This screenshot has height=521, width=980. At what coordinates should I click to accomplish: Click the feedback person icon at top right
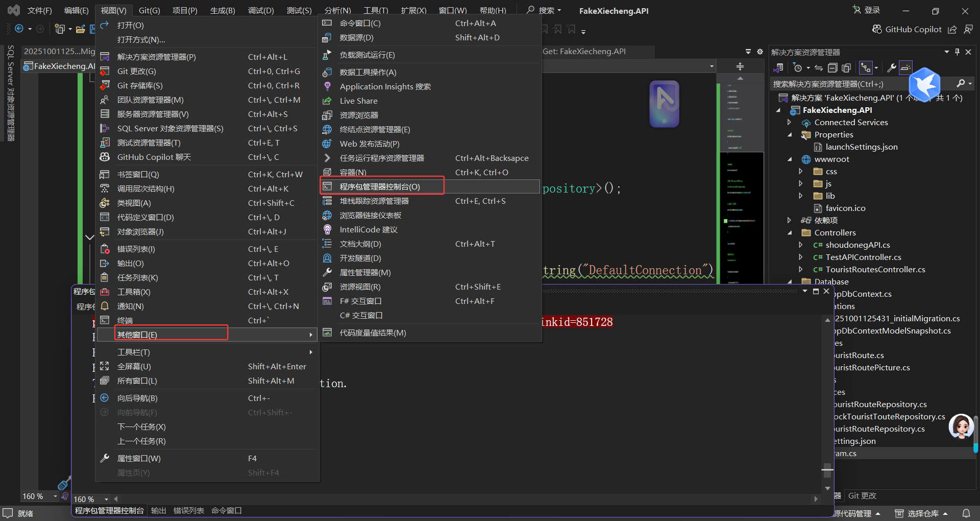pos(968,29)
